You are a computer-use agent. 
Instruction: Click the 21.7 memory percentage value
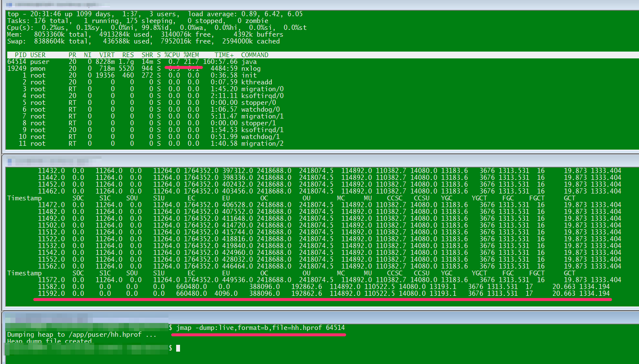pos(192,62)
